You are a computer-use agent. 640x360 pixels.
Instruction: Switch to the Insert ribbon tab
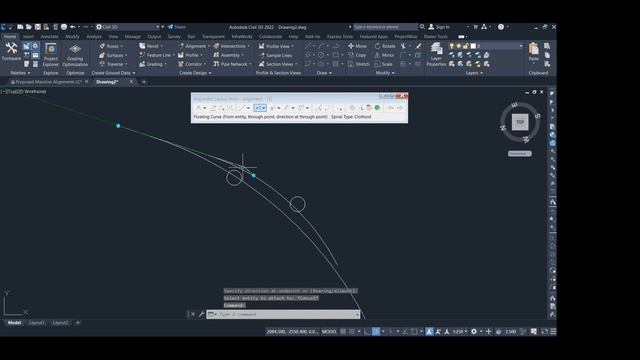28,36
